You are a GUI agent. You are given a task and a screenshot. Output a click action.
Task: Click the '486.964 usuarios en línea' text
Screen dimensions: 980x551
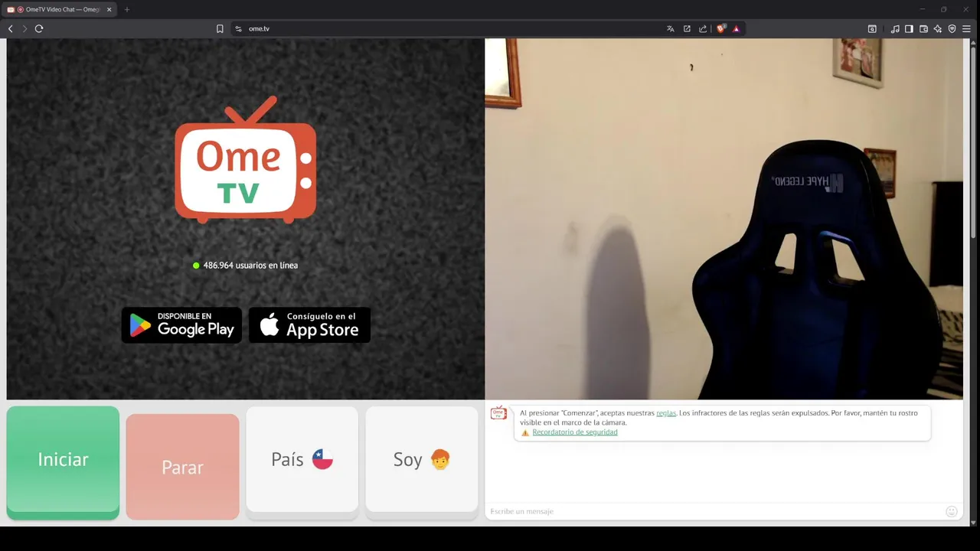click(250, 266)
